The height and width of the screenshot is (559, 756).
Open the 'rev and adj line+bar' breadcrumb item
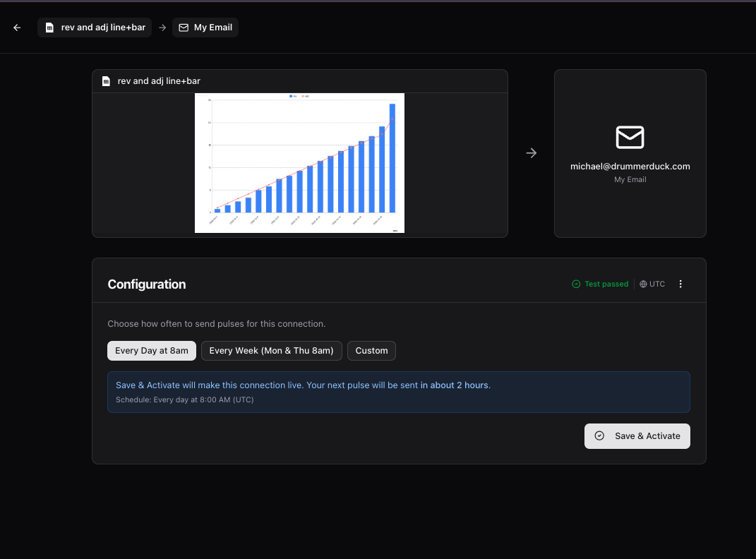coord(94,28)
